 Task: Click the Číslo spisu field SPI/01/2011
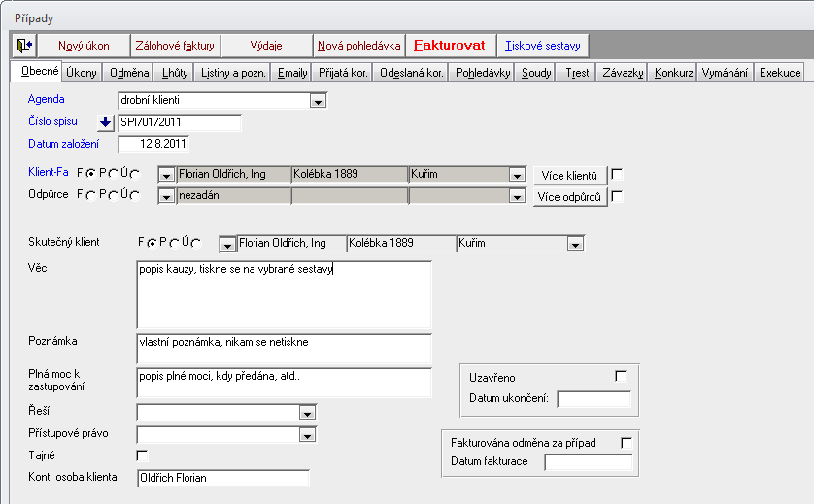click(x=180, y=122)
